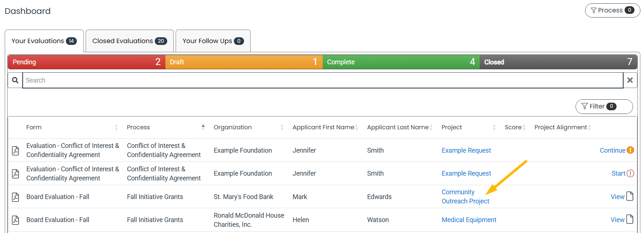Sort by Form column arrows
Image resolution: width=644 pixels, height=233 pixels.
point(116,127)
